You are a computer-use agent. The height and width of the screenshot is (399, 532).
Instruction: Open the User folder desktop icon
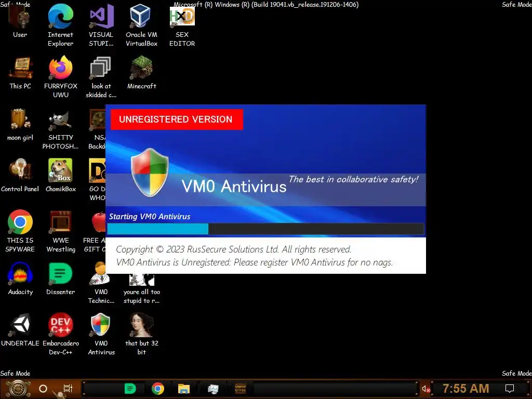click(20, 22)
